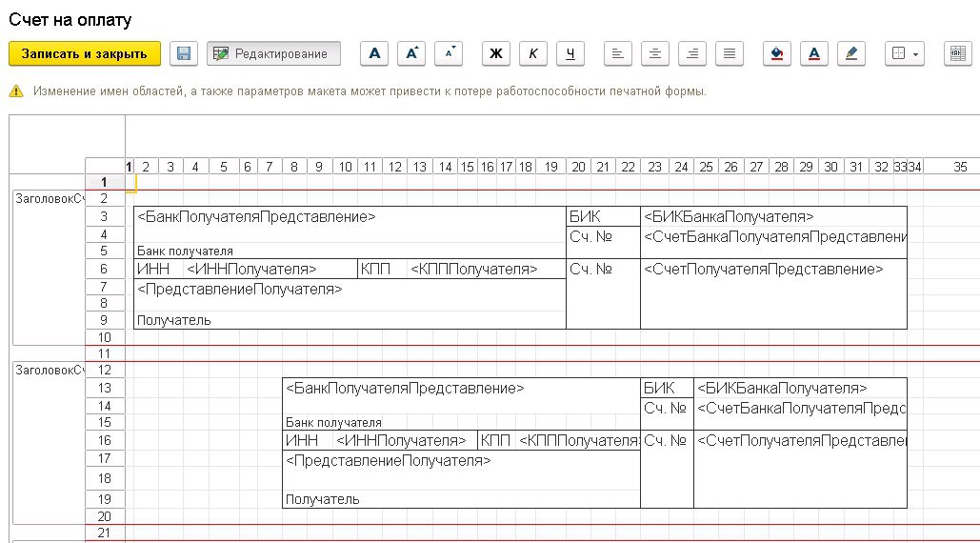Select column header 20
The width and height of the screenshot is (980, 543).
click(578, 167)
